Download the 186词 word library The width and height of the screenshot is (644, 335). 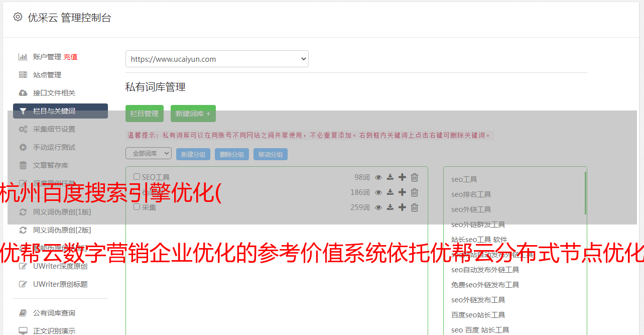(390, 192)
